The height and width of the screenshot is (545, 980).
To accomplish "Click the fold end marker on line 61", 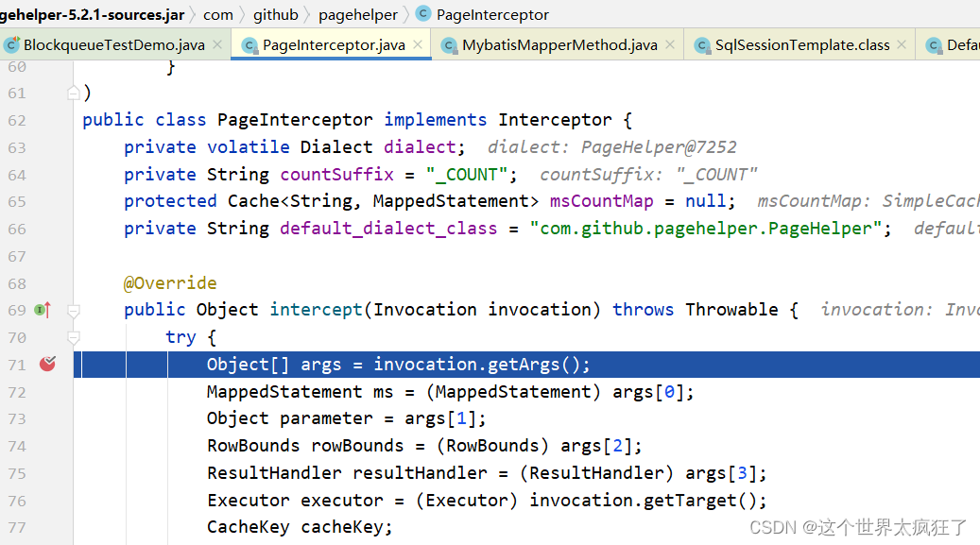I will click(x=73, y=94).
